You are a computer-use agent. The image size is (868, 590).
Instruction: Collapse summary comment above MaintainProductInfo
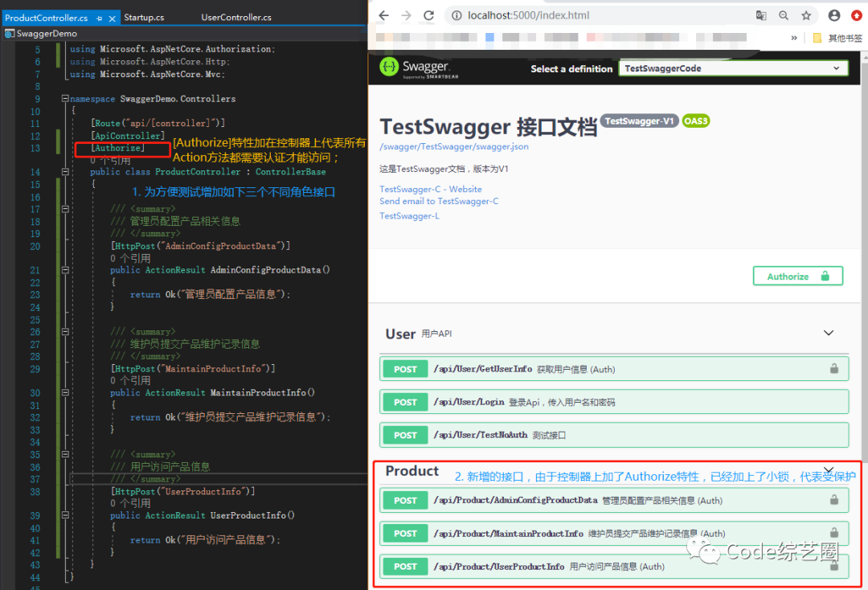pyautogui.click(x=65, y=331)
